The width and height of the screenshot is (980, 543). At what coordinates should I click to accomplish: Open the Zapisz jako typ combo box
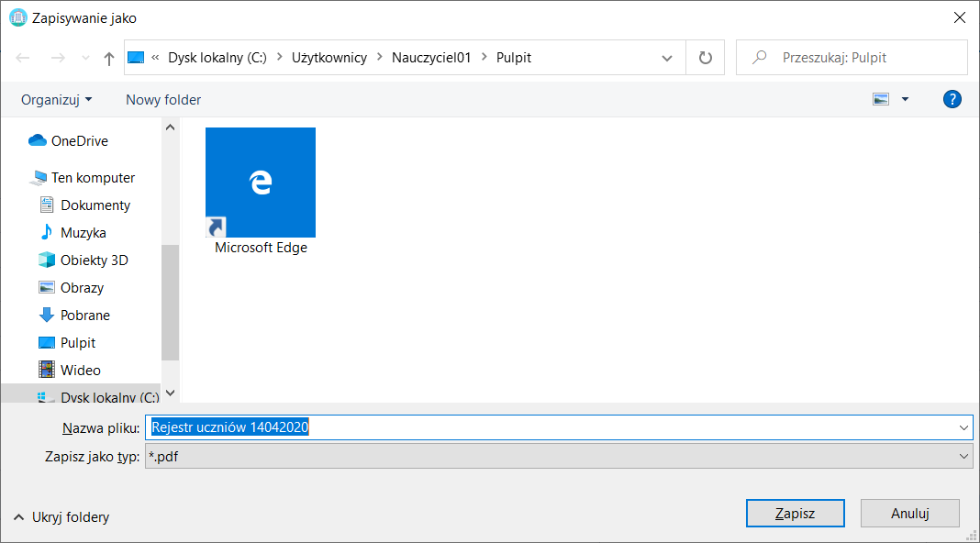click(x=559, y=456)
